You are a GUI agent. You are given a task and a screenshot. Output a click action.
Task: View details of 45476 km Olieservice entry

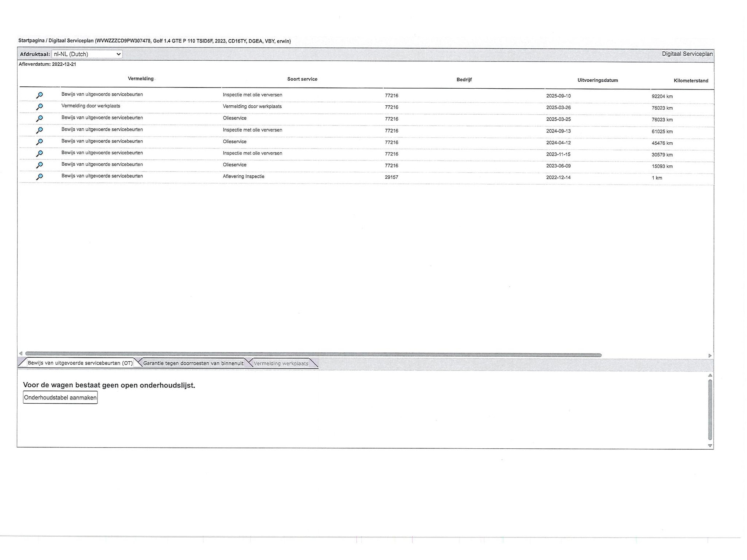[39, 142]
